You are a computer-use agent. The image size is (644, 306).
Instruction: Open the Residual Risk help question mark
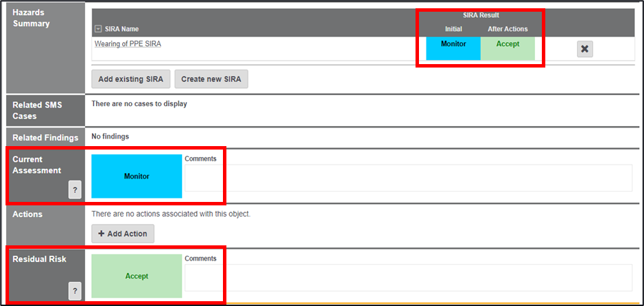[x=75, y=292]
